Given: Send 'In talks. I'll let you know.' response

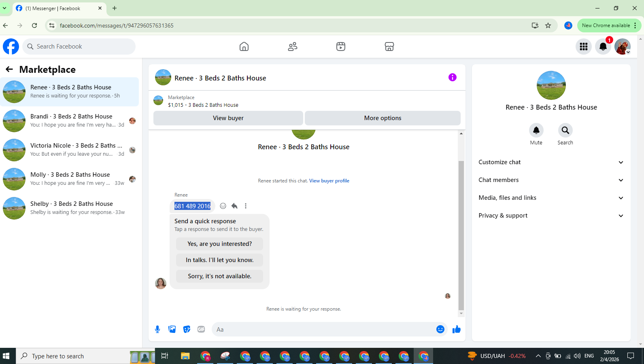Looking at the screenshot, I should [x=219, y=260].
